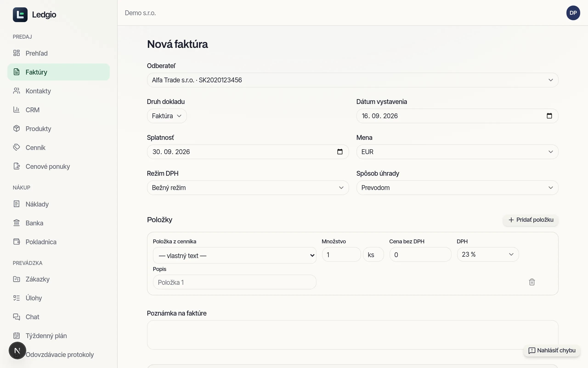The width and height of the screenshot is (588, 368).
Task: Click the Náklady receipt icon
Action: point(17,204)
